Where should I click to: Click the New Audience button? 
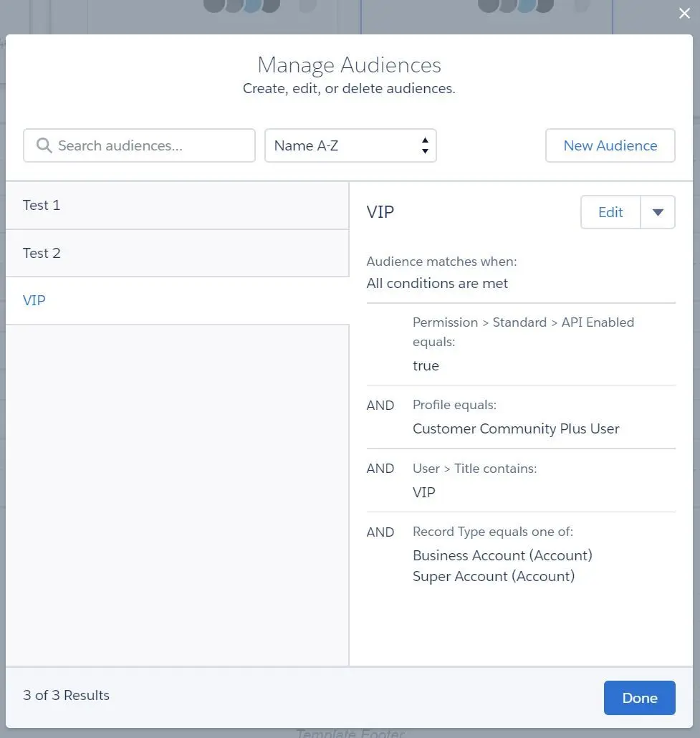(x=610, y=145)
